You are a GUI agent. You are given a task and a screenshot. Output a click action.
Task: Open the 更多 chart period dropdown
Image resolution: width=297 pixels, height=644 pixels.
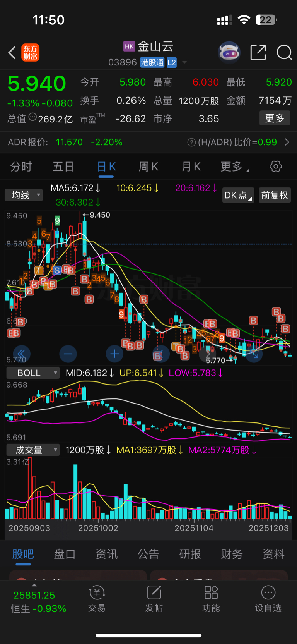234,167
